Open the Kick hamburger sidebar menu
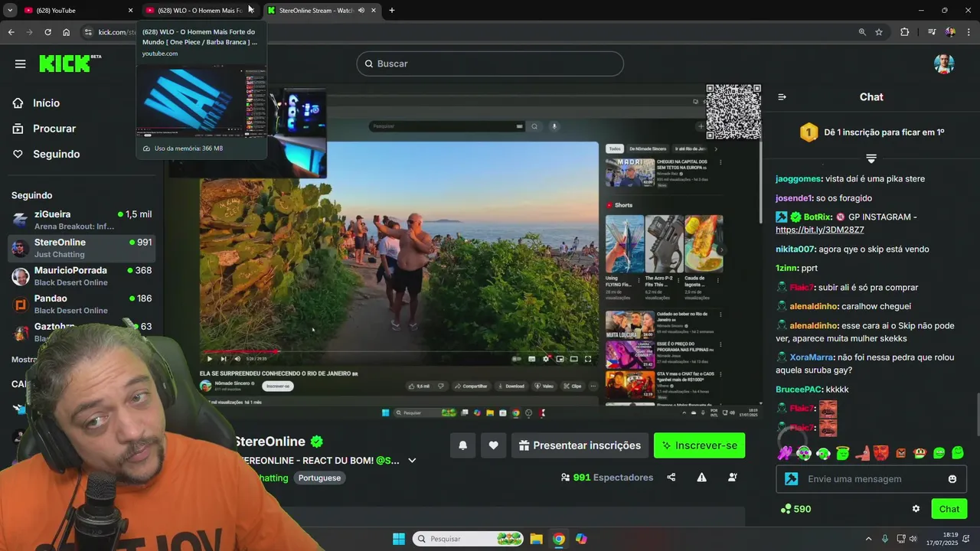 (20, 64)
